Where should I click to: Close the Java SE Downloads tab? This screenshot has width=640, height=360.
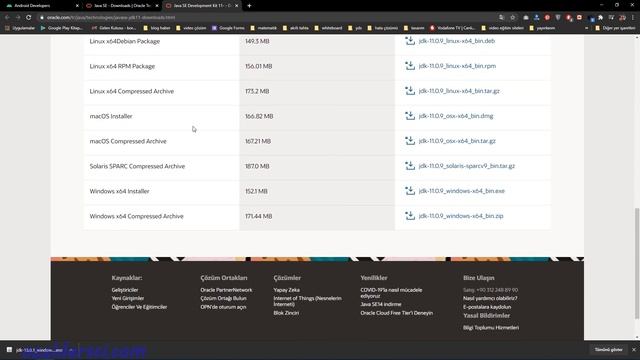157,6
